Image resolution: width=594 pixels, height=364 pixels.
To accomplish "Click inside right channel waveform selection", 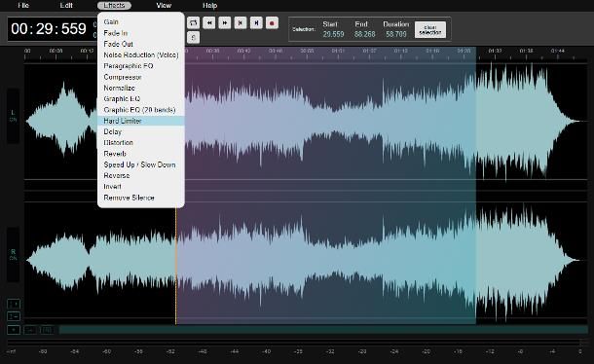I will tap(326, 260).
